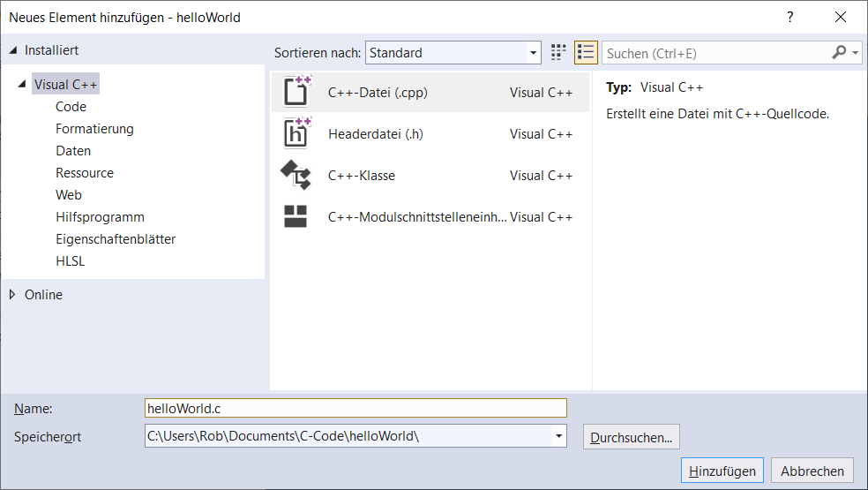Click the search magnifier icon

point(839,53)
